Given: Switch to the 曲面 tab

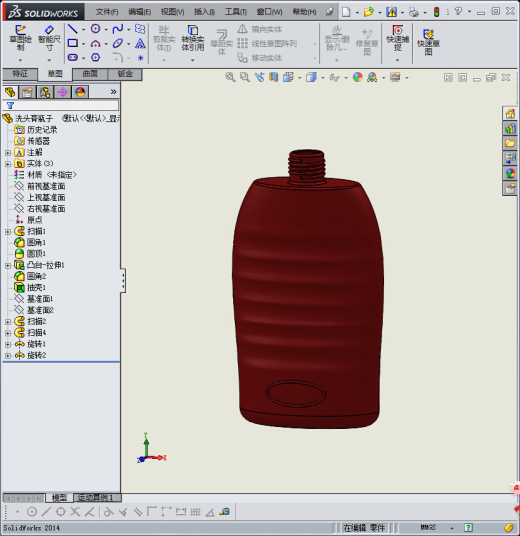Looking at the screenshot, I should coord(90,74).
